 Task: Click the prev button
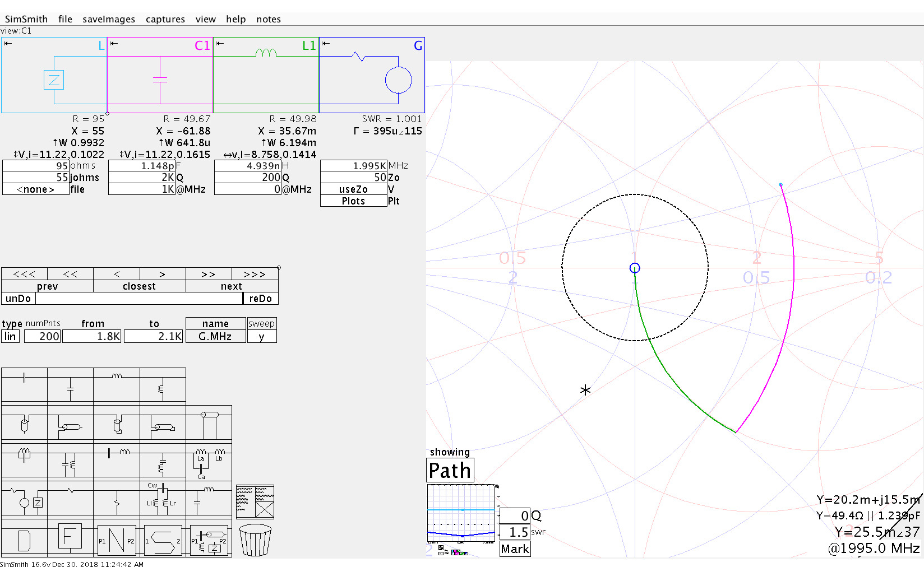click(47, 286)
